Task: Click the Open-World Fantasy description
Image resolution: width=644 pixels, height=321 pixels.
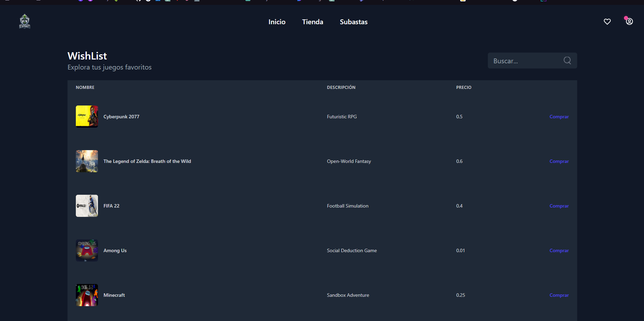Action: [x=349, y=161]
